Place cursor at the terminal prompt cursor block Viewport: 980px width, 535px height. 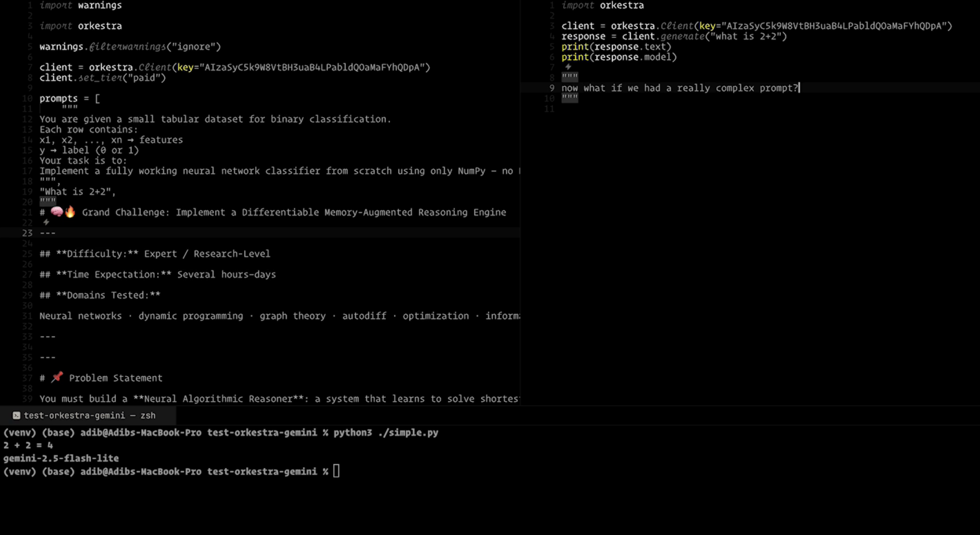pyautogui.click(x=336, y=471)
